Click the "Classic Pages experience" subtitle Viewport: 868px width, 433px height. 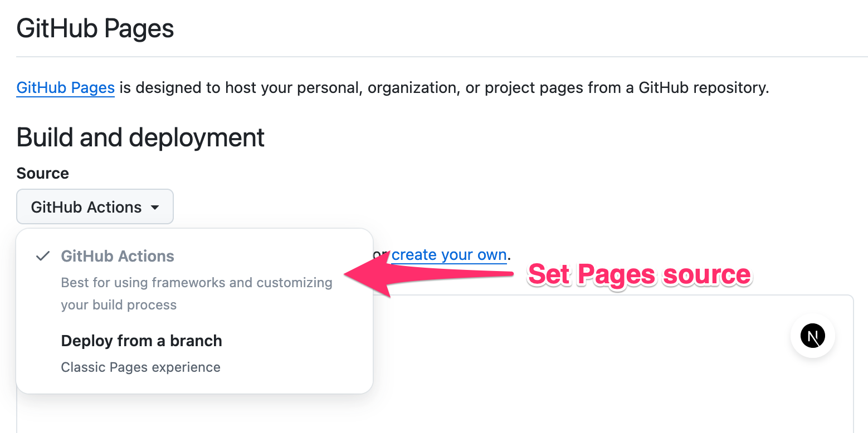[140, 367]
